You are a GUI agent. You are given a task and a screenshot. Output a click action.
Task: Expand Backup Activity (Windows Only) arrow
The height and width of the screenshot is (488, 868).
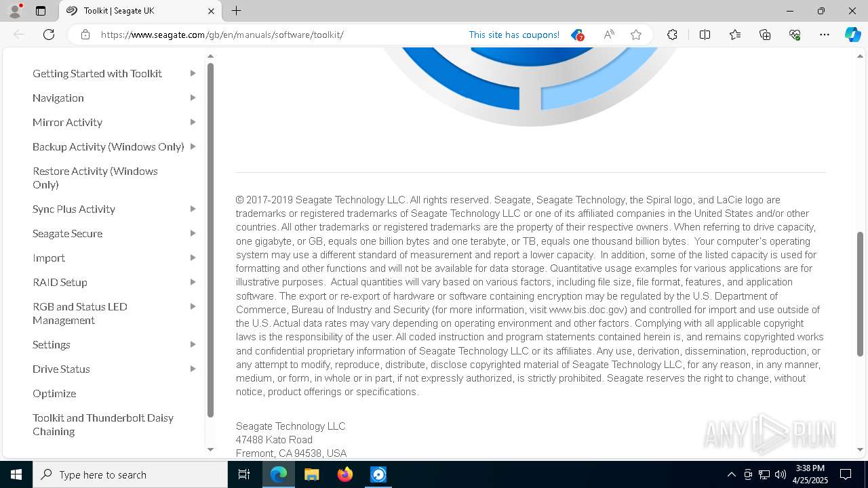pos(193,146)
